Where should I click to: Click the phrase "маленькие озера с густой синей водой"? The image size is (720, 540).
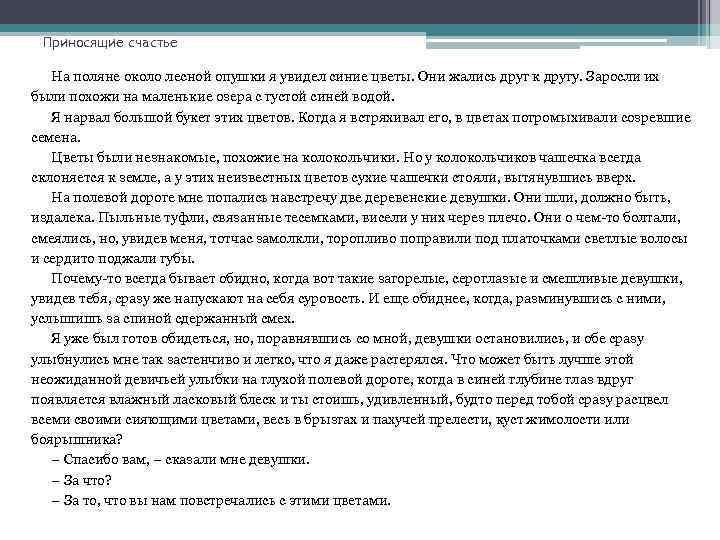266,96
